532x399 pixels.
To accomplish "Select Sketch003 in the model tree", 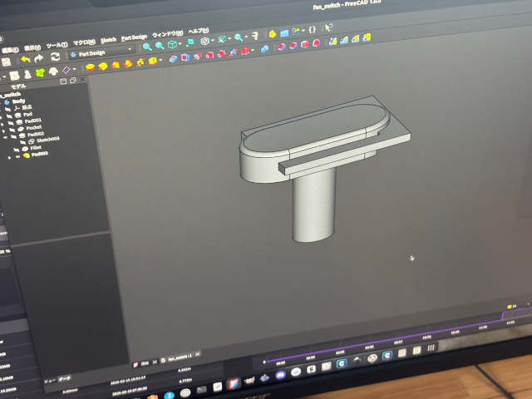I will tap(48, 140).
